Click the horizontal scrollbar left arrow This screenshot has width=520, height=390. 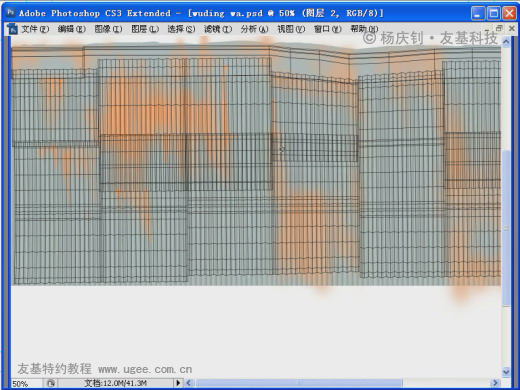[x=189, y=383]
